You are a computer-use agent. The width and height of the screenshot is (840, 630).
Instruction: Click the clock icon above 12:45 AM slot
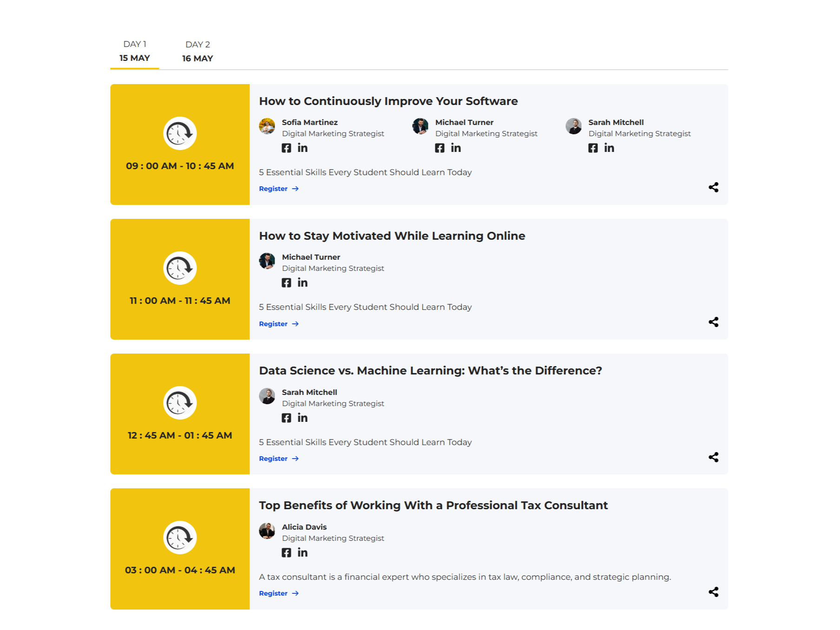click(x=180, y=403)
